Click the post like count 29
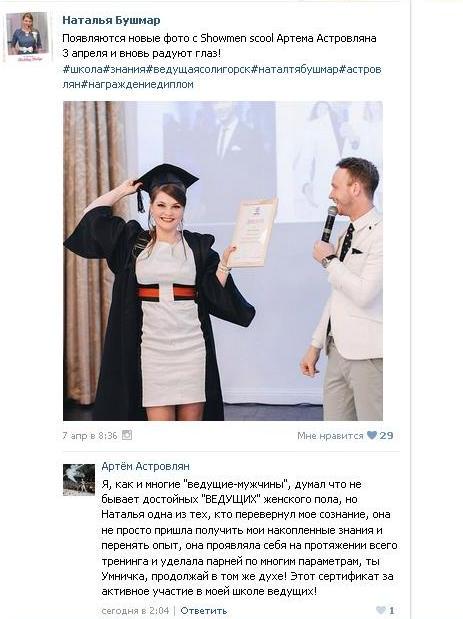Viewport: 463px width, 619px height. [386, 435]
